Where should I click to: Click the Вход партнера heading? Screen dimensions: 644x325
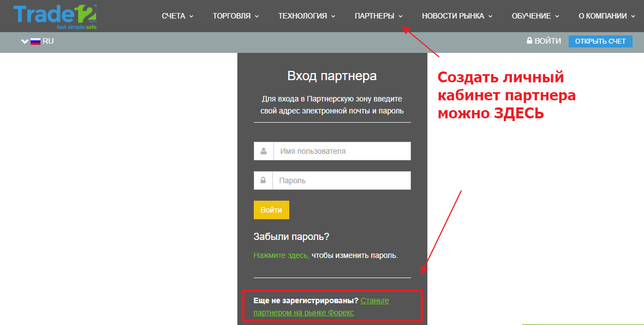pos(332,76)
